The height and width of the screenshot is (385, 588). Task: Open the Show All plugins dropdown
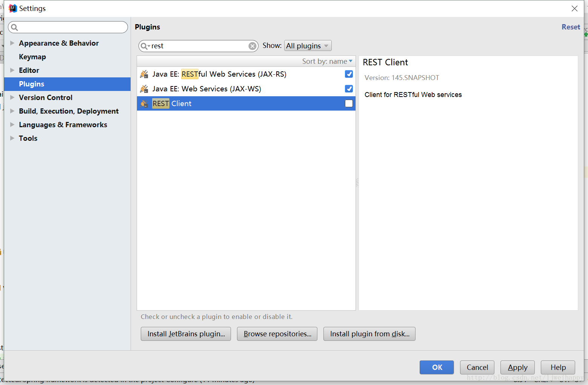[308, 46]
